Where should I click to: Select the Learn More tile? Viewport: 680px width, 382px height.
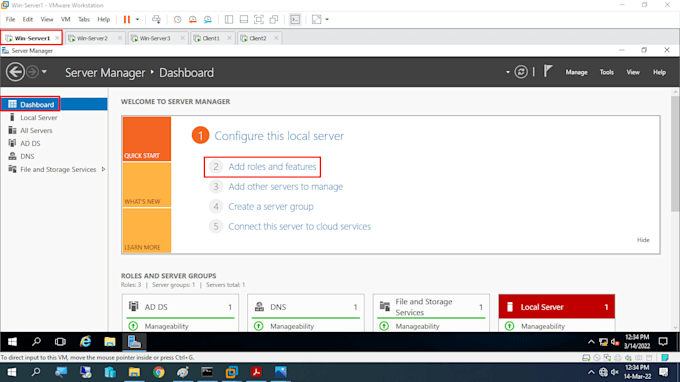147,231
